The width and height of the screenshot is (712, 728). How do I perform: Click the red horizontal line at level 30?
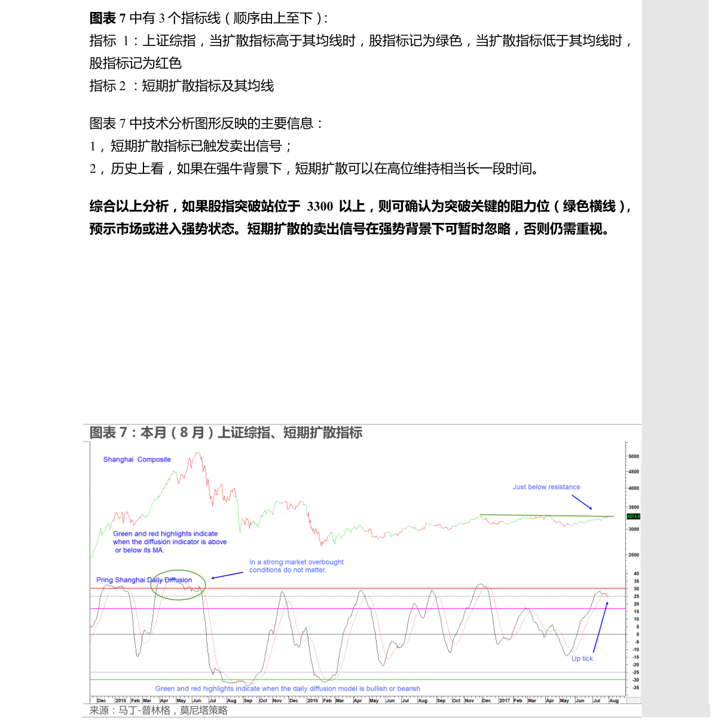click(x=359, y=589)
